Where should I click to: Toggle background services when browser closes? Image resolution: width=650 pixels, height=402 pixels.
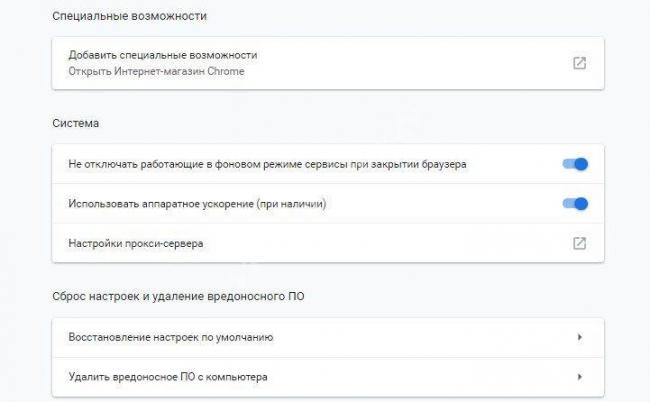[575, 164]
